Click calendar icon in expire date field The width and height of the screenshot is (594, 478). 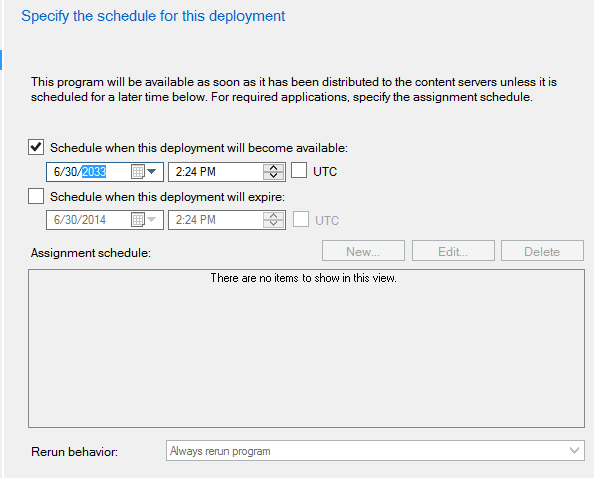(x=138, y=220)
